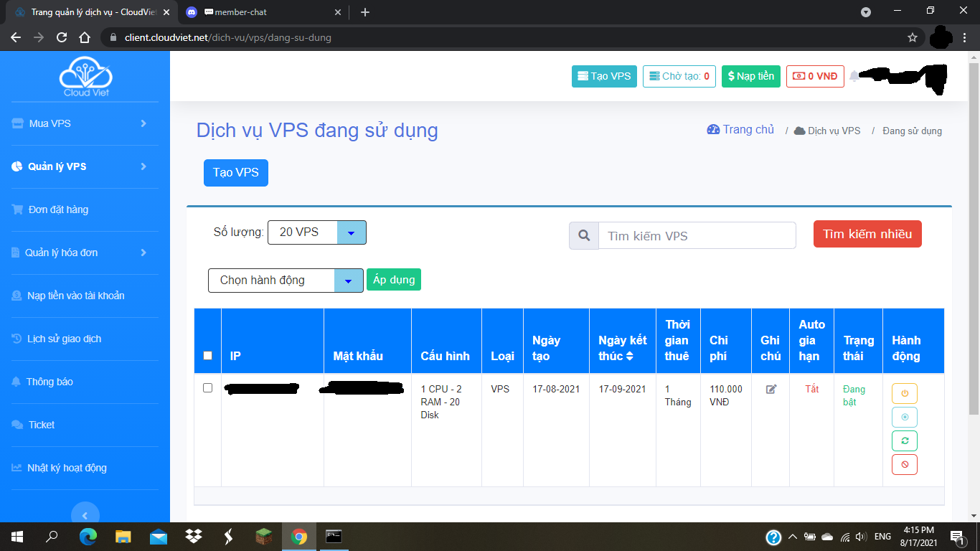The height and width of the screenshot is (551, 980).
Task: Open the command prompt taskbar icon
Action: point(334,537)
